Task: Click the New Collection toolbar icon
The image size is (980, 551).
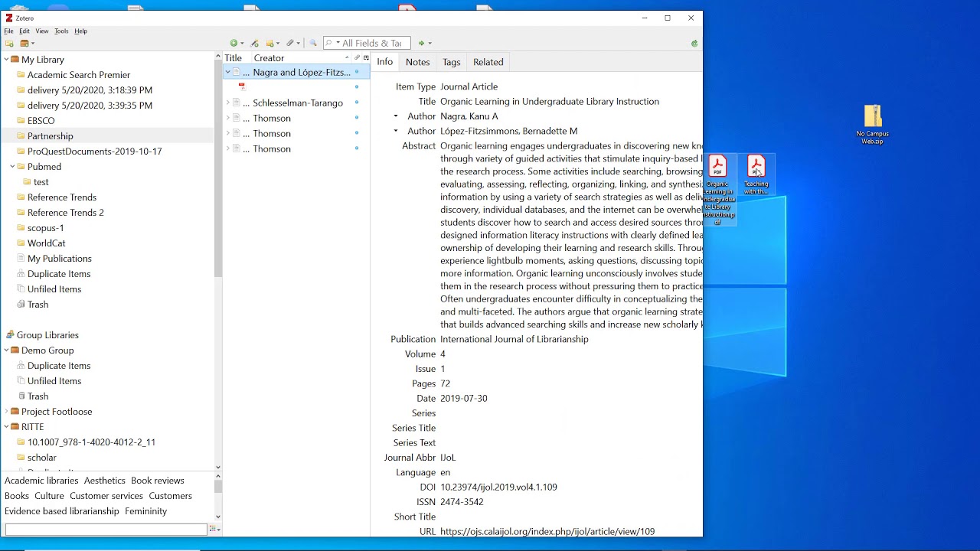Action: 9,44
